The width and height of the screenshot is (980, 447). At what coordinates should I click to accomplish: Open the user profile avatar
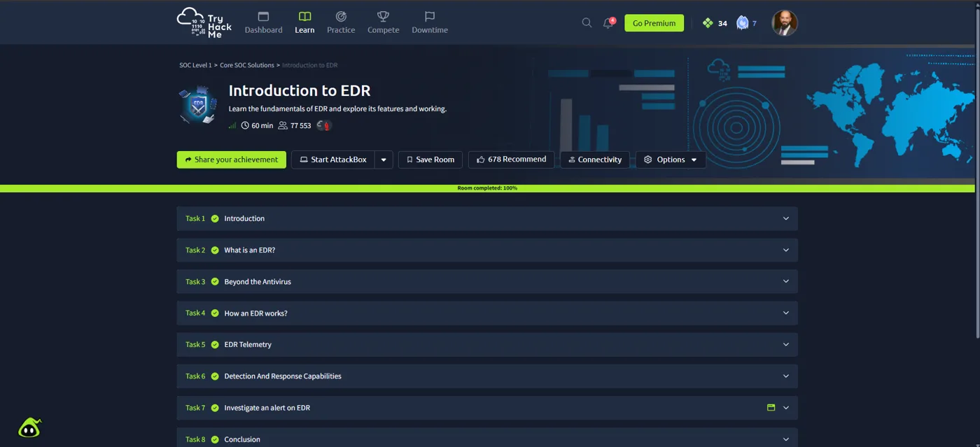[x=785, y=23]
